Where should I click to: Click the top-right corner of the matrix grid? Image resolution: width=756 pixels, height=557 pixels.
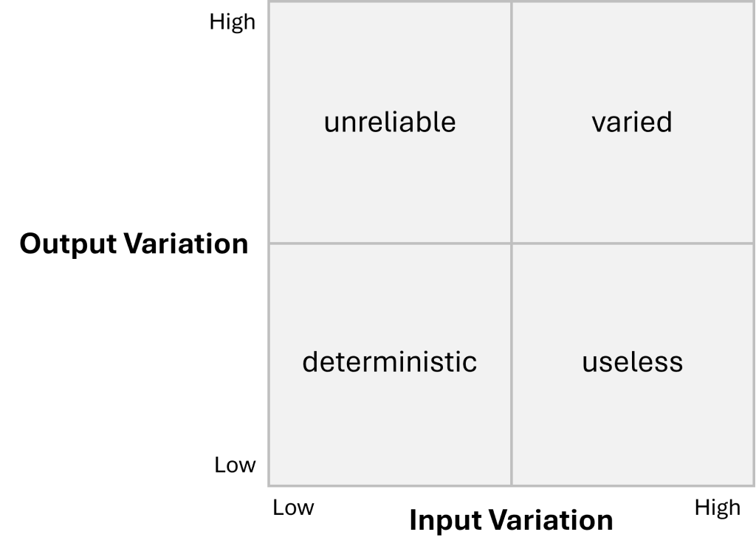pyautogui.click(x=753, y=2)
